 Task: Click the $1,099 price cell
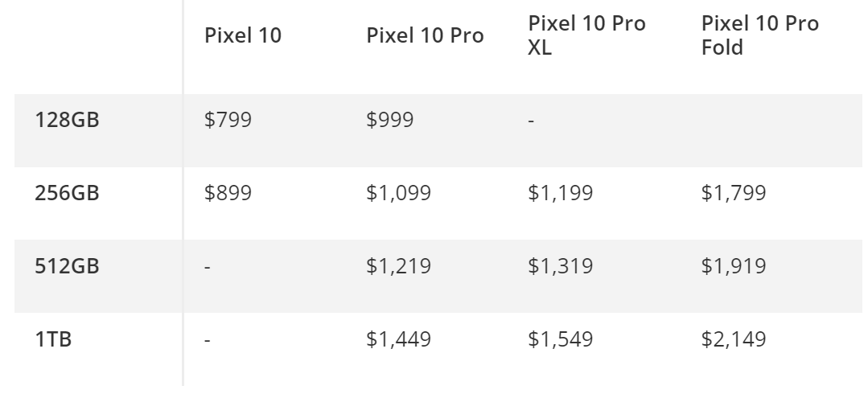pyautogui.click(x=398, y=193)
